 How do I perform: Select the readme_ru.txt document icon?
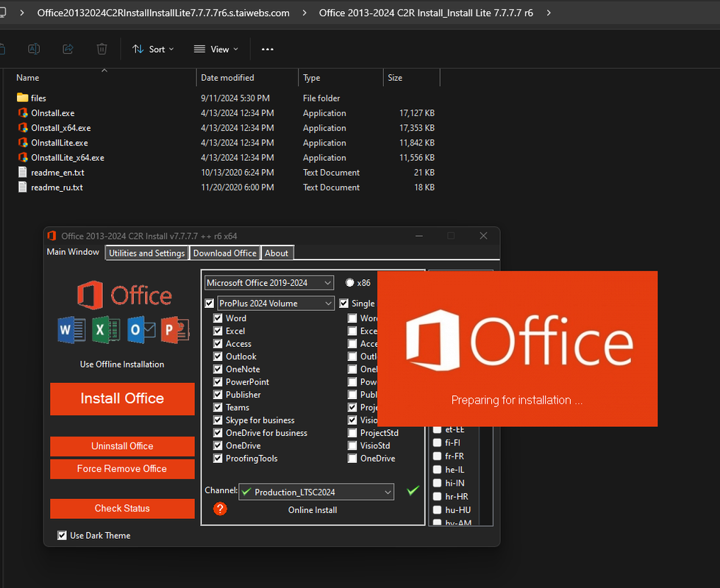click(x=23, y=187)
